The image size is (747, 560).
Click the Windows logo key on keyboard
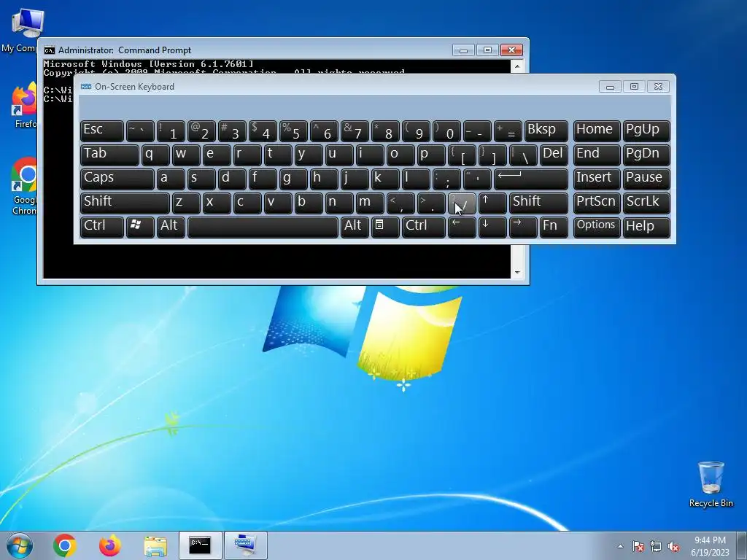click(x=140, y=227)
